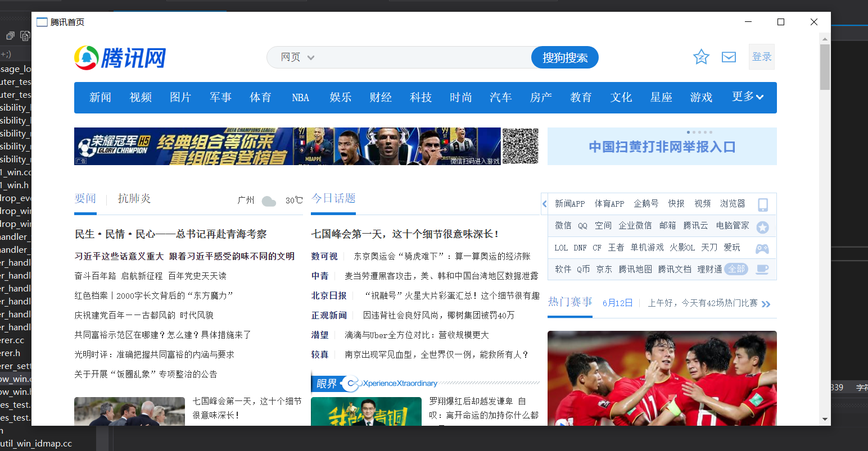Image resolution: width=868 pixels, height=451 pixels.
Task: Open the 中国扫黄打非网举报入口 link
Action: pos(662,146)
